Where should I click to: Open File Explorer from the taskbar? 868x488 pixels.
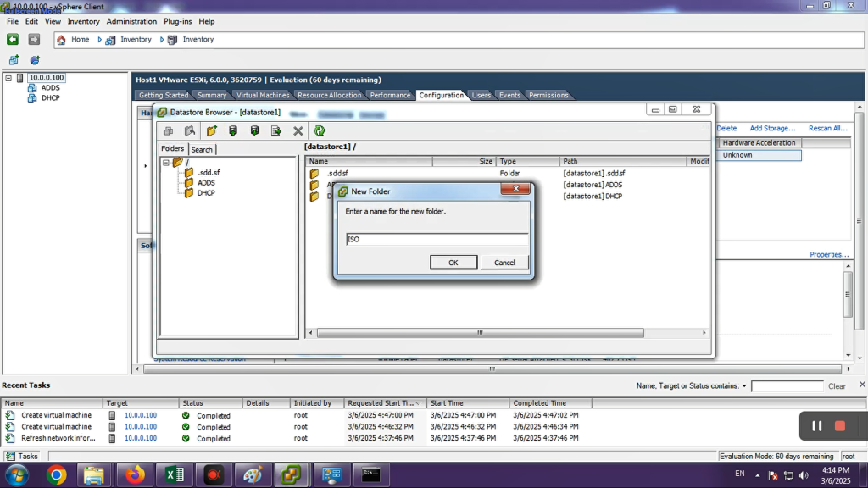point(94,474)
